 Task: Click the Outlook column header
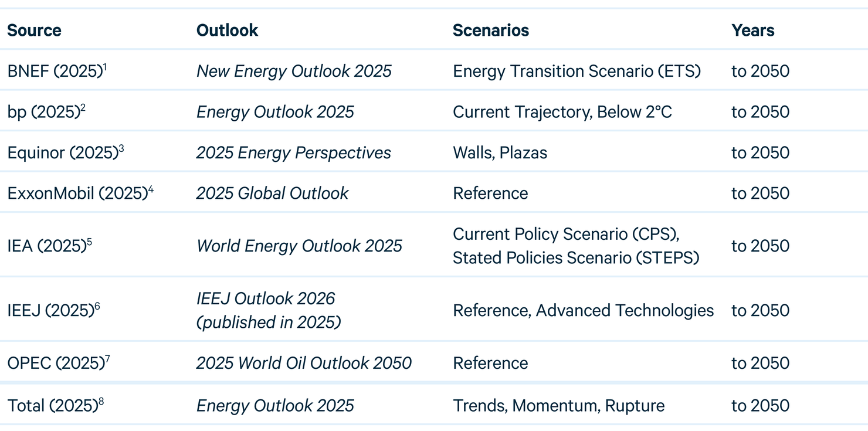click(227, 30)
